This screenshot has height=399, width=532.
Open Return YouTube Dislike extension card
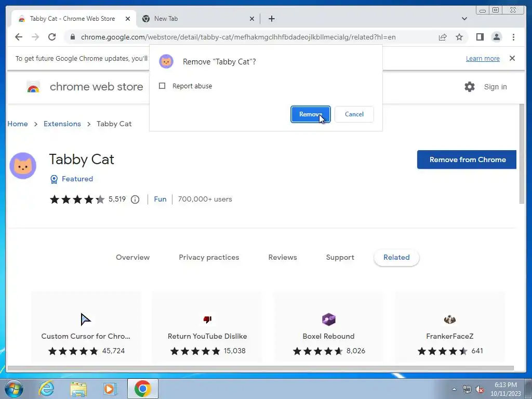(207, 328)
